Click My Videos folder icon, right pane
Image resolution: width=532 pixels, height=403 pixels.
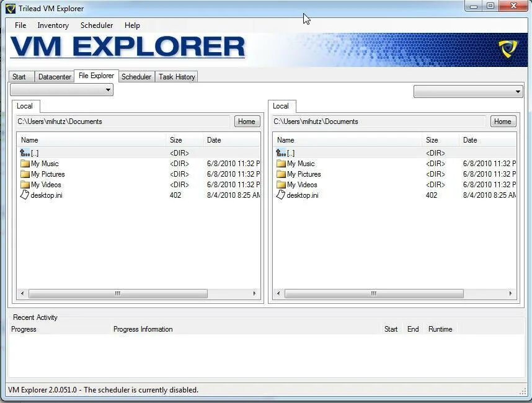pos(281,185)
